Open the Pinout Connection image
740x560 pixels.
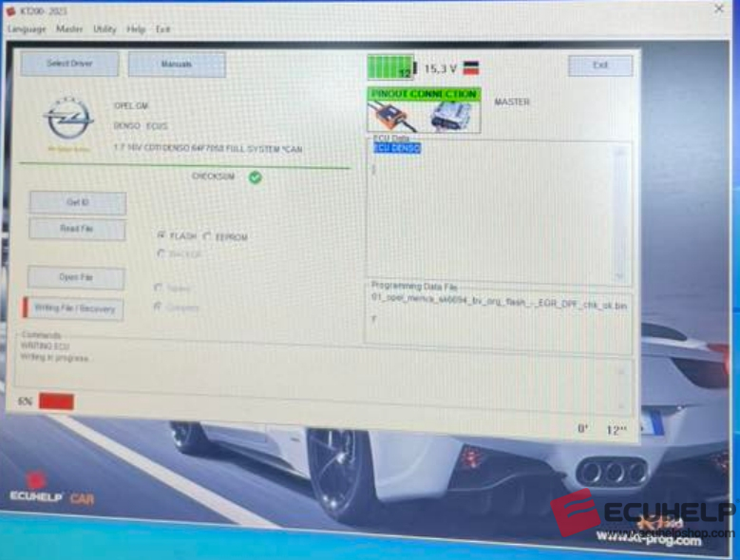click(x=424, y=110)
